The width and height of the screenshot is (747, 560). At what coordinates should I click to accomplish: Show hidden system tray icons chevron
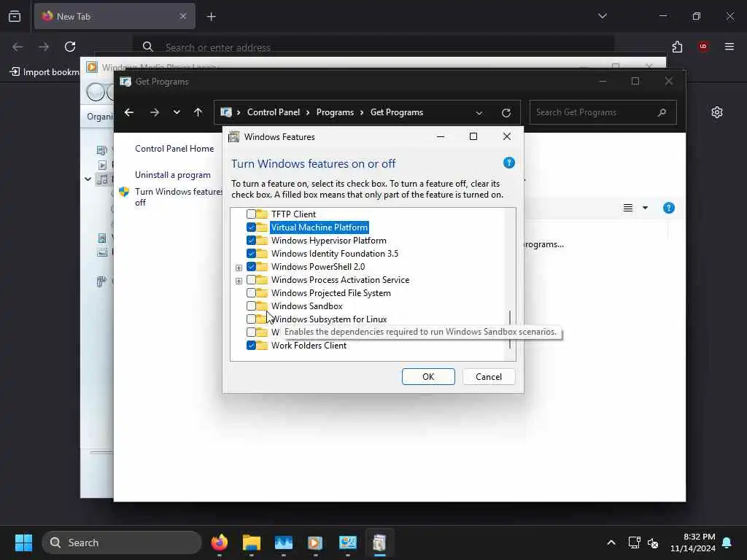coord(611,542)
